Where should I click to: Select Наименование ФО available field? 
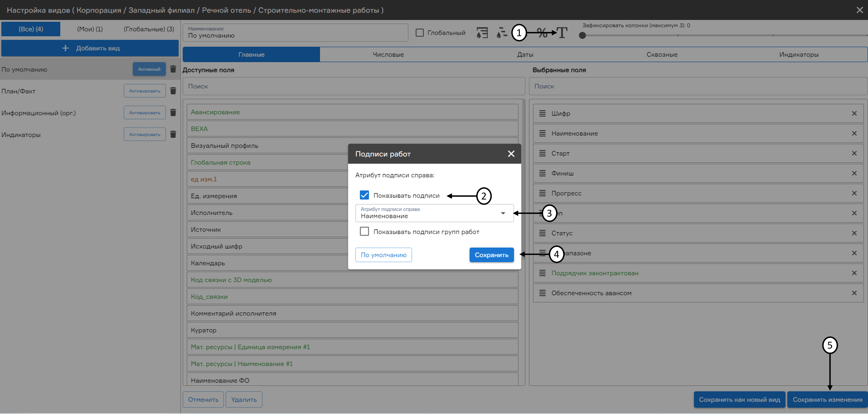(x=353, y=380)
